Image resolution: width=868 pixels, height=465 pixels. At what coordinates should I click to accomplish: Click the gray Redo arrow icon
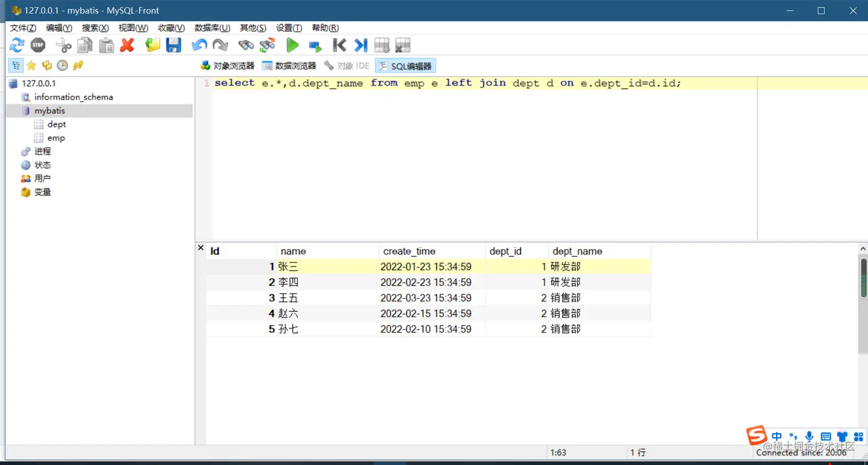coord(220,45)
